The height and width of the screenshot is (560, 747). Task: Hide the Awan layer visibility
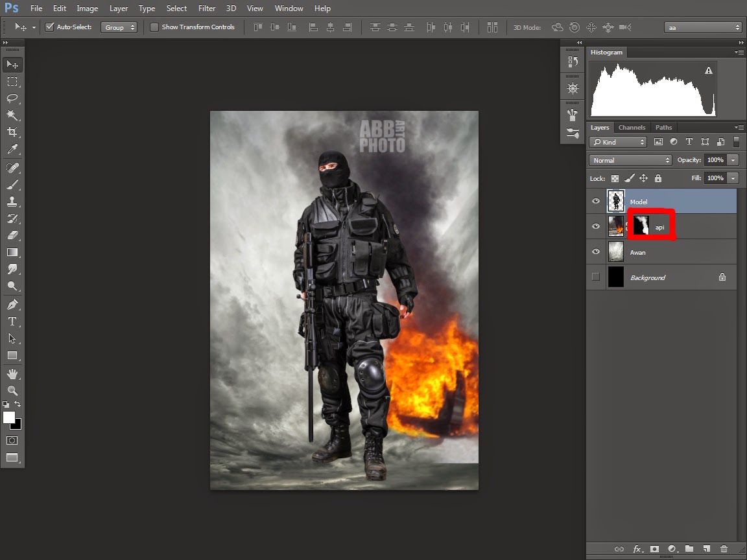coord(596,252)
